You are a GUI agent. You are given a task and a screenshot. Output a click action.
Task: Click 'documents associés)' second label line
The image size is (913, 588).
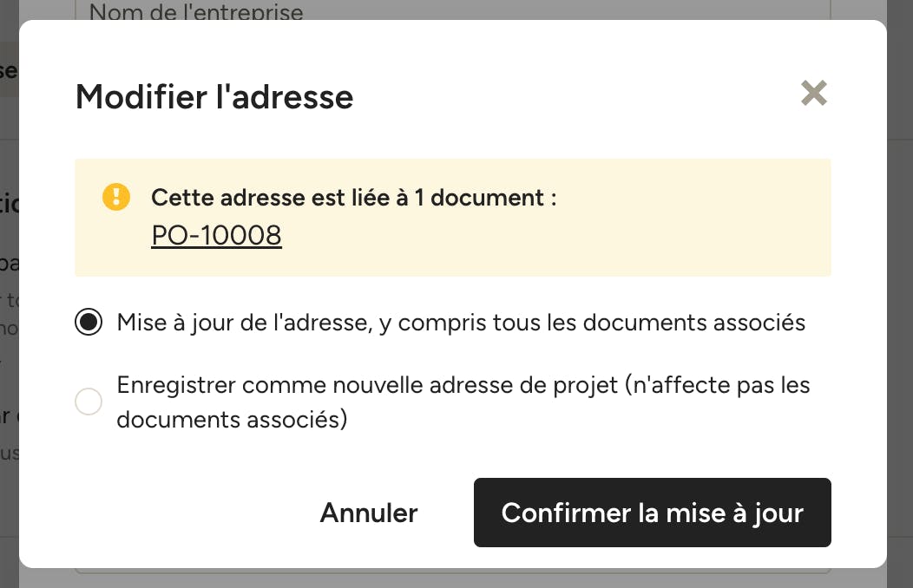click(x=232, y=420)
